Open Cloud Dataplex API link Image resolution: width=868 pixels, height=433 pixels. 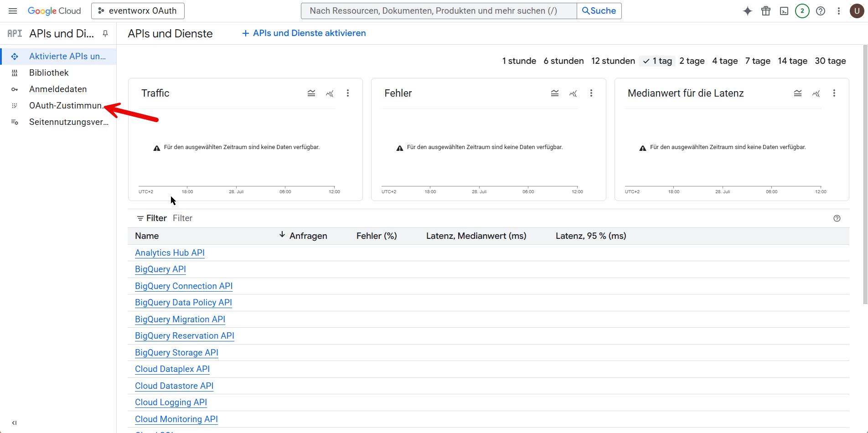172,369
